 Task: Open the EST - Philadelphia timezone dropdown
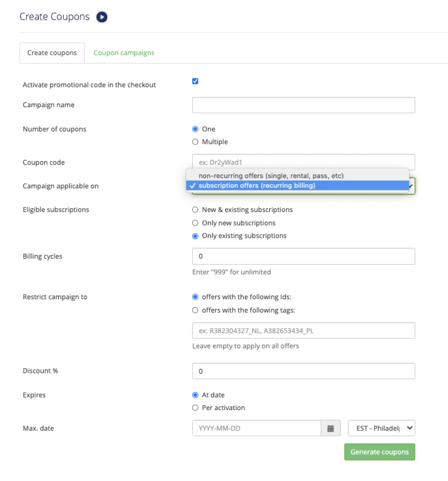tap(381, 428)
